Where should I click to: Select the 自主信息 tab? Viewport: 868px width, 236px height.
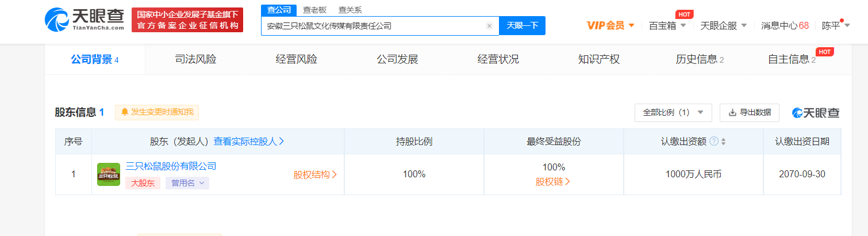tap(792, 59)
